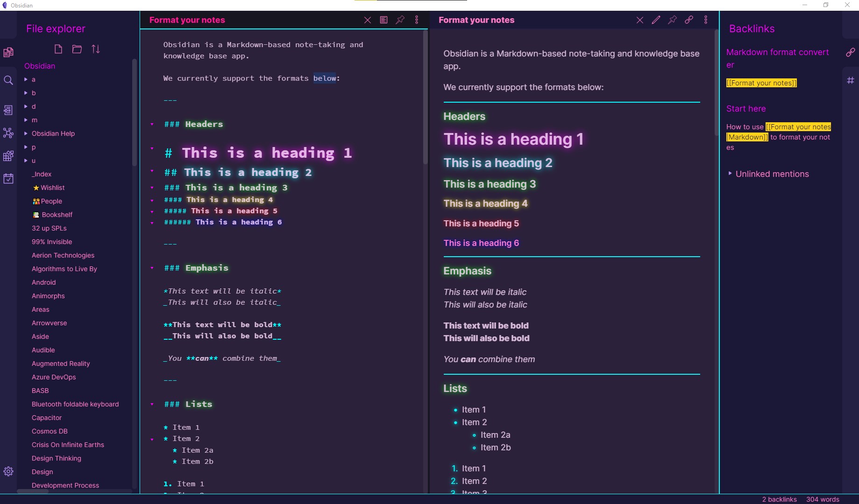Screen dimensions: 859x504
Task: Open the search ribbon icon
Action: coord(8,80)
